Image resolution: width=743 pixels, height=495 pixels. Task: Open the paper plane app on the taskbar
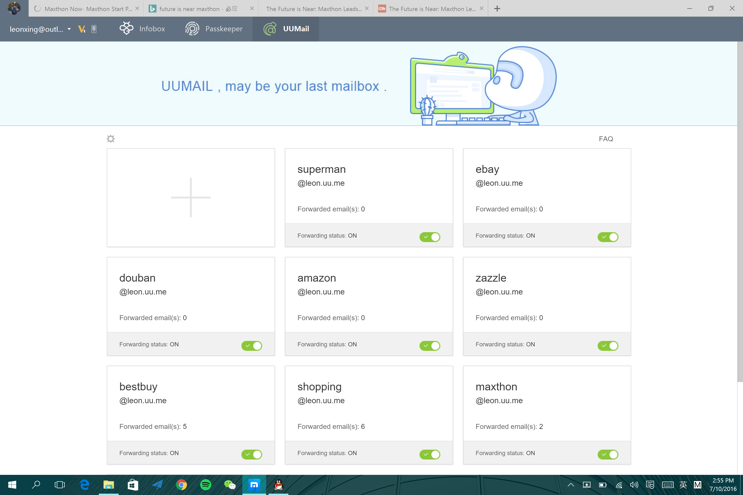tap(157, 485)
